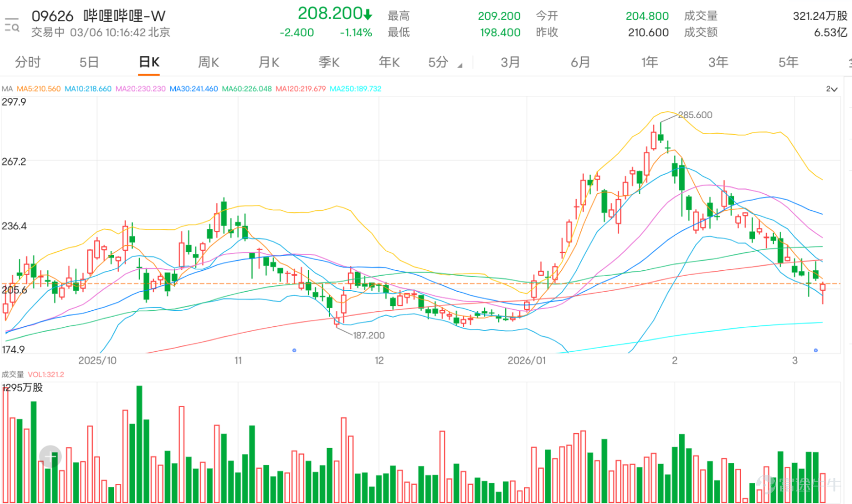Select the 年K yearly candlestick tab
The width and height of the screenshot is (852, 504).
pos(389,62)
